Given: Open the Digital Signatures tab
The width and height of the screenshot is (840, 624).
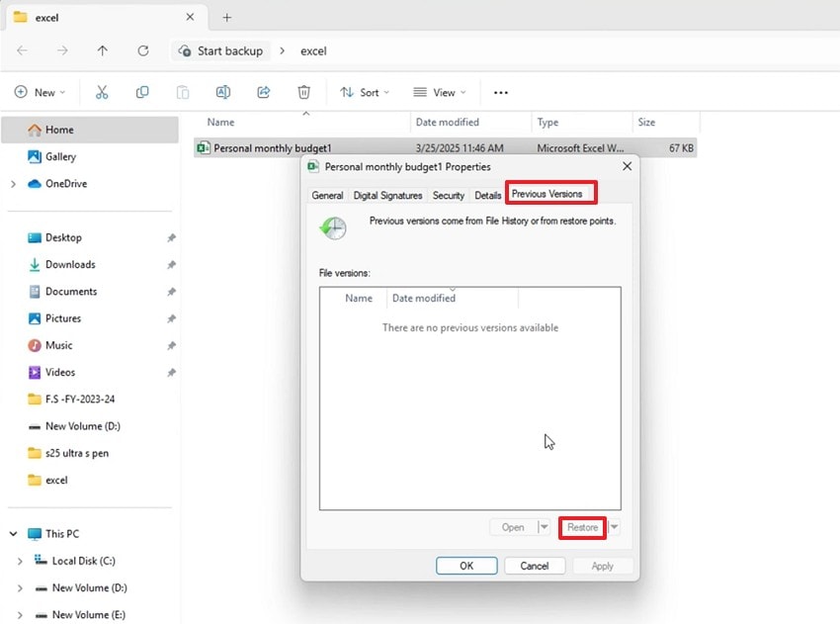Looking at the screenshot, I should (x=387, y=195).
